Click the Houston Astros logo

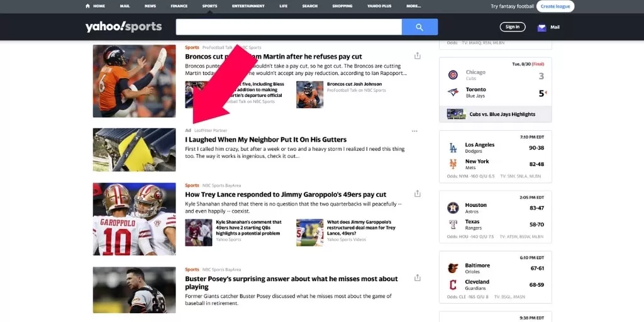click(x=453, y=208)
